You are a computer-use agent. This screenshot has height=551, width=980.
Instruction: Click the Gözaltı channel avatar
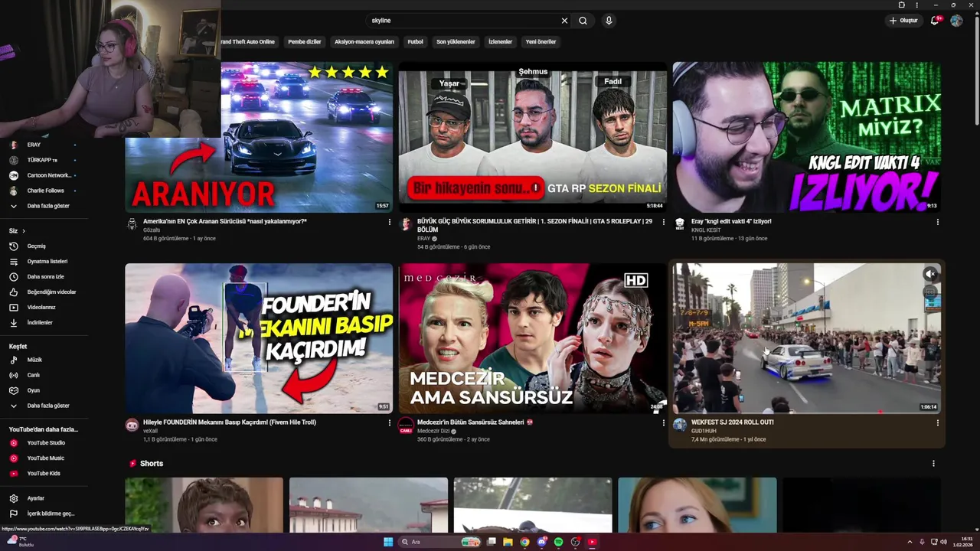(132, 224)
